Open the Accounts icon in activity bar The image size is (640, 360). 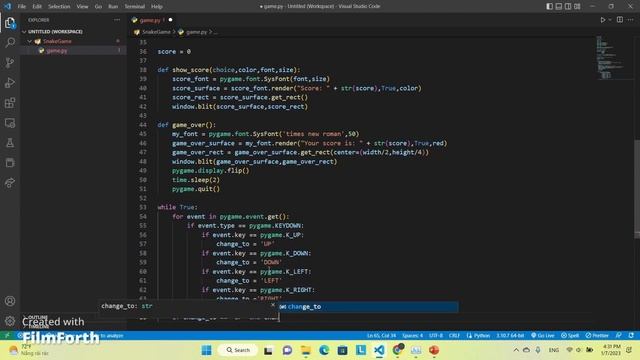coord(10,301)
